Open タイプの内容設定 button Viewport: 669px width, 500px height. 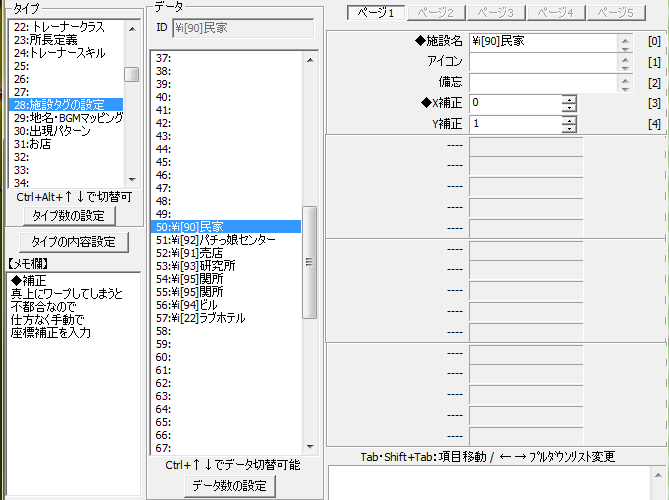tap(73, 242)
